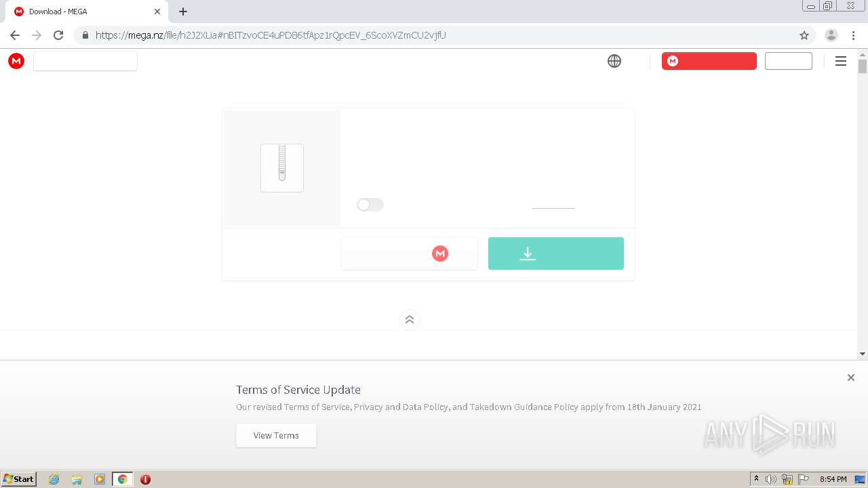
Task: Open Chrome three-dot menu
Action: pyautogui.click(x=854, y=35)
